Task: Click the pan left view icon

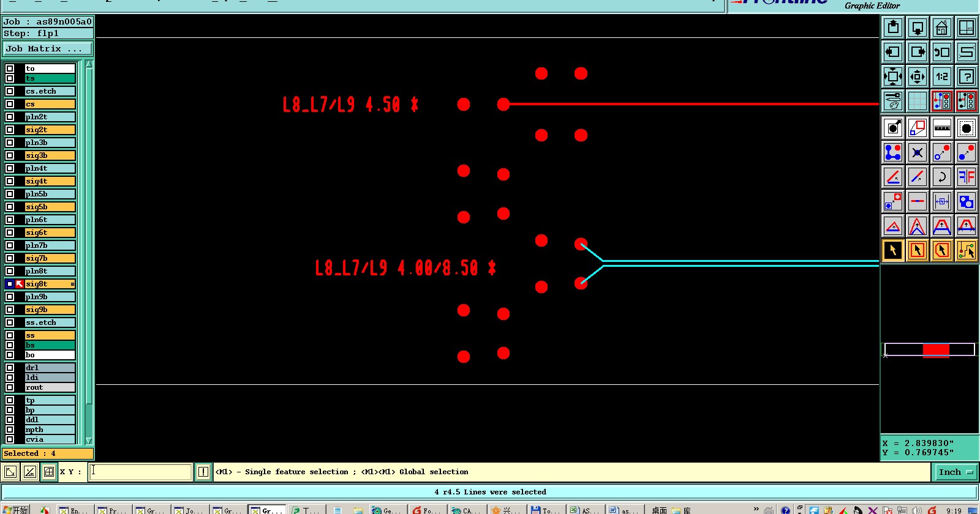Action: point(893,52)
